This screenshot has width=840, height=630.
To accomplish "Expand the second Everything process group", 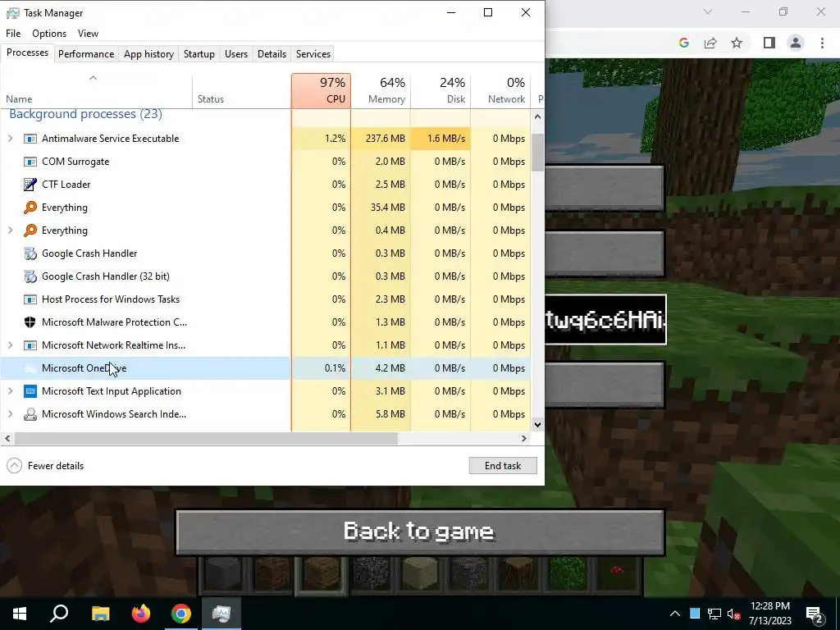I will tap(10, 231).
